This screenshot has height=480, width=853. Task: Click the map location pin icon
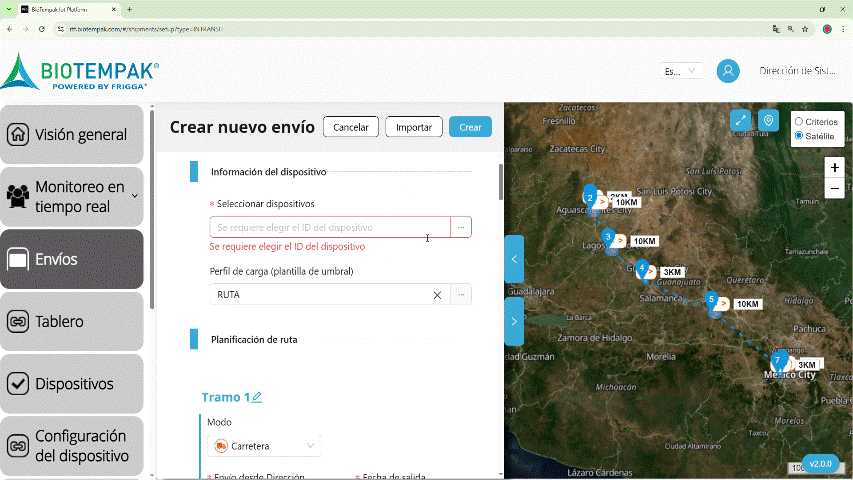pyautogui.click(x=768, y=120)
